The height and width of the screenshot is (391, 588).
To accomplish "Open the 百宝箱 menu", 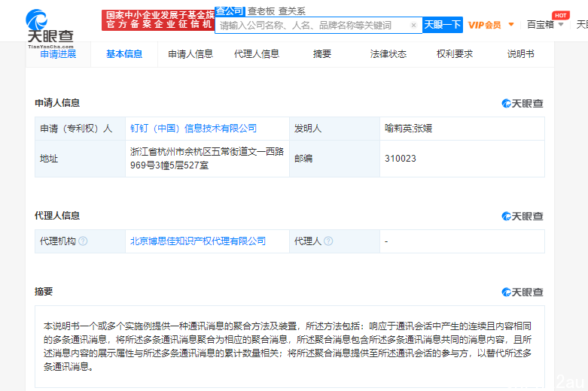I will pyautogui.click(x=541, y=25).
